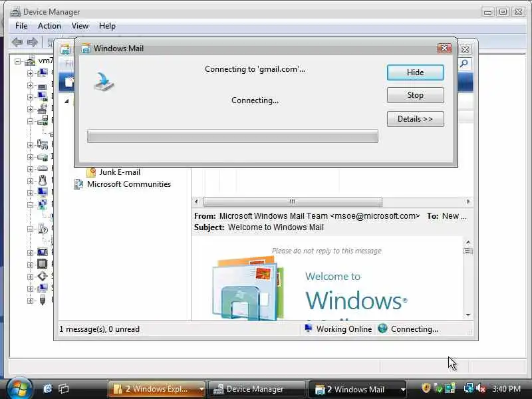Select the network adapters icon in the tree
The image size is (532, 399).
(x=43, y=204)
